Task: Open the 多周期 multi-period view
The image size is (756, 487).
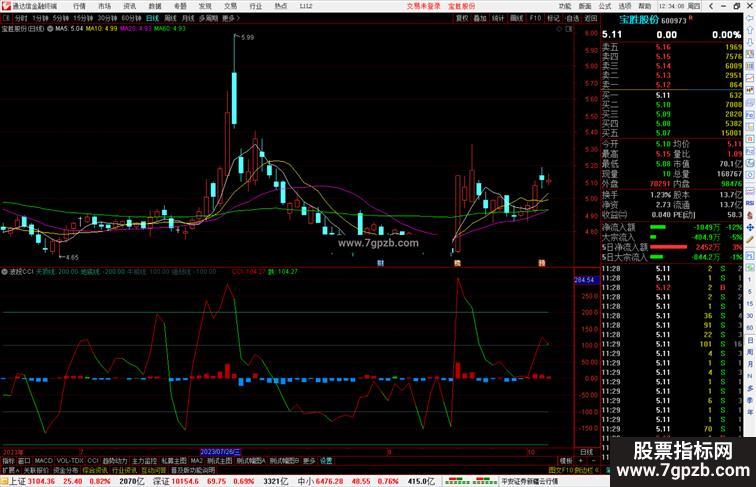Action: click(x=208, y=18)
